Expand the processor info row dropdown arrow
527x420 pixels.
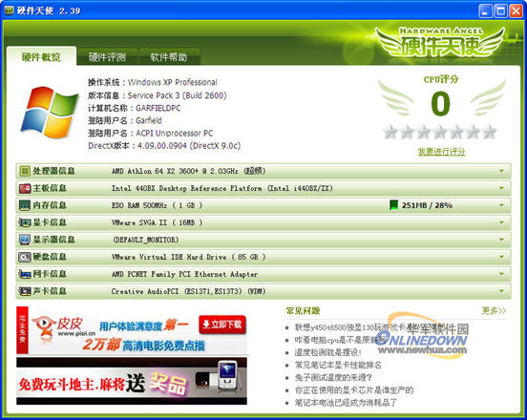[x=501, y=171]
